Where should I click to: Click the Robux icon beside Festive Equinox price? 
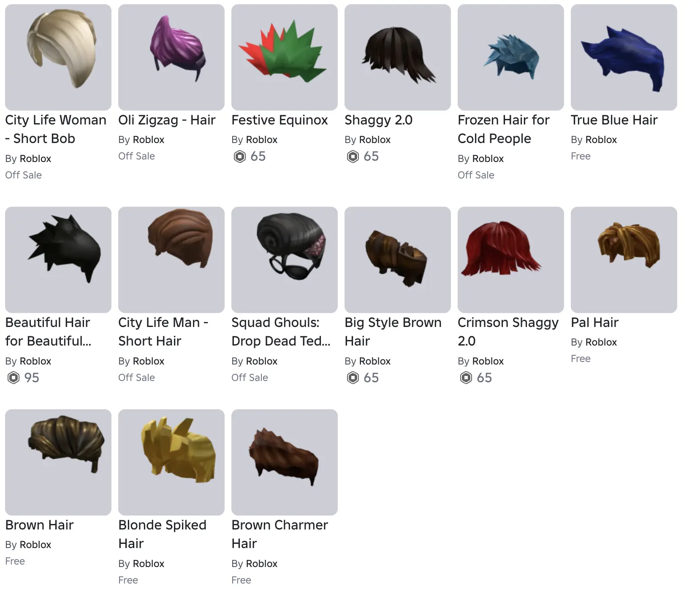[240, 157]
